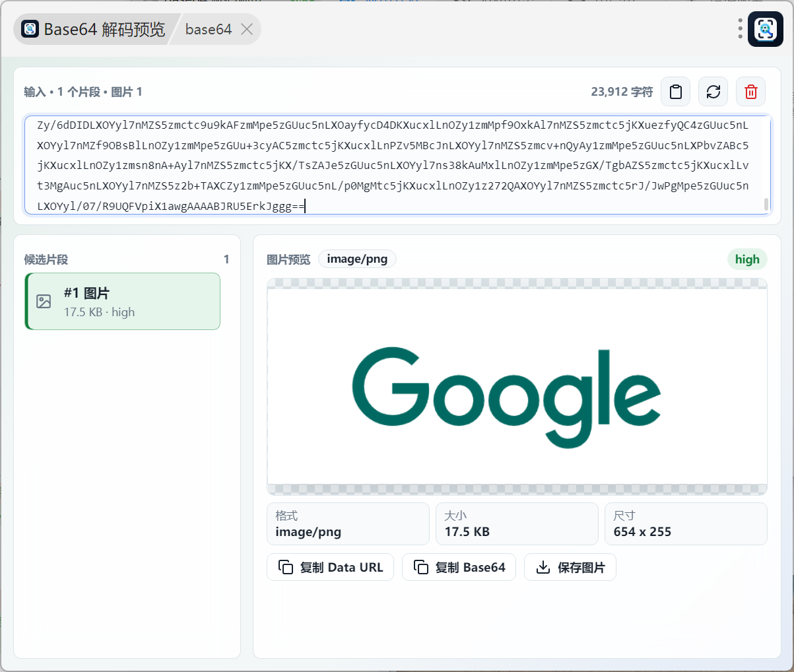Click the 复制 Base64 button
Screen dimensions: 794x672
pyautogui.click(x=459, y=567)
